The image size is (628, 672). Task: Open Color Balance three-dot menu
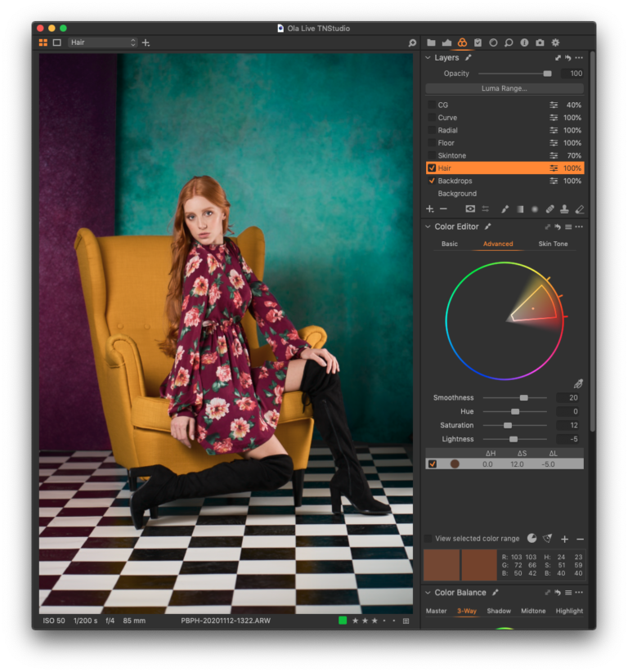tap(579, 592)
